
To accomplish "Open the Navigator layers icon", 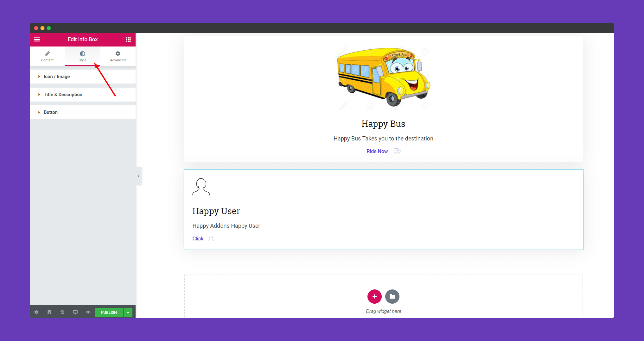I will (49, 312).
